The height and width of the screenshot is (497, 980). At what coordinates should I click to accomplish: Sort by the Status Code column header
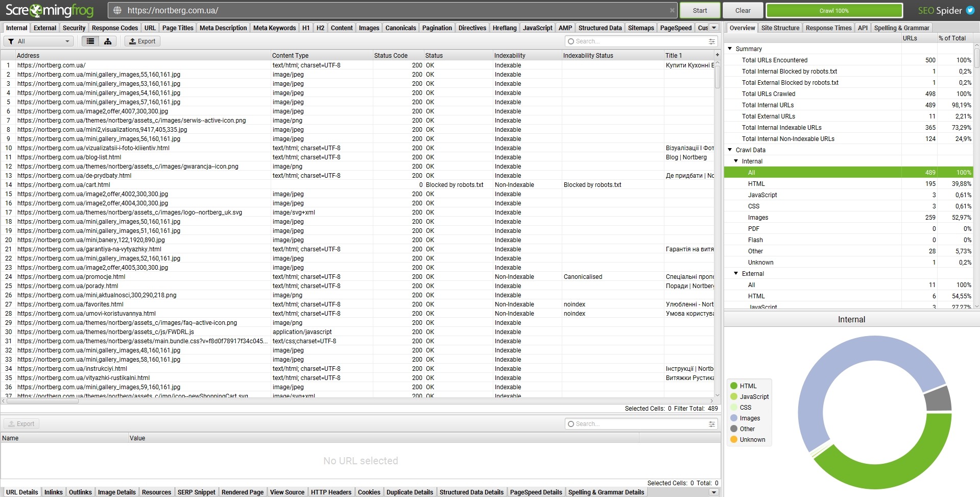pos(398,55)
